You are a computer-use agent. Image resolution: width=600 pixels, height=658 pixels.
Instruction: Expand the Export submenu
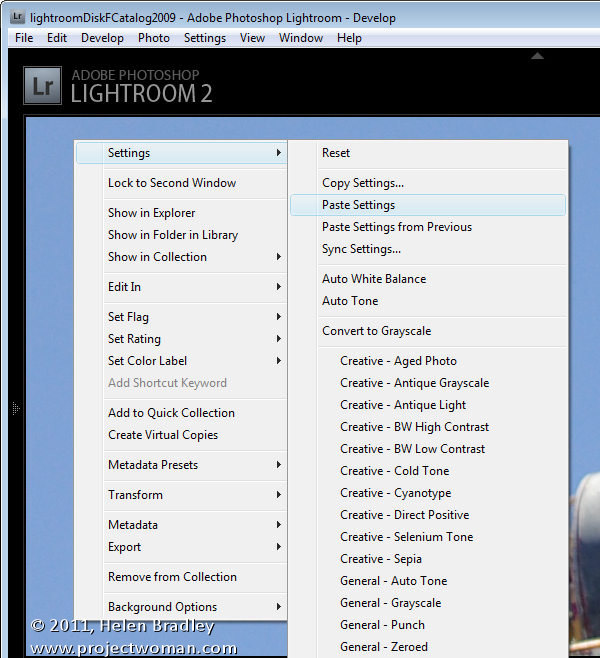click(x=182, y=547)
